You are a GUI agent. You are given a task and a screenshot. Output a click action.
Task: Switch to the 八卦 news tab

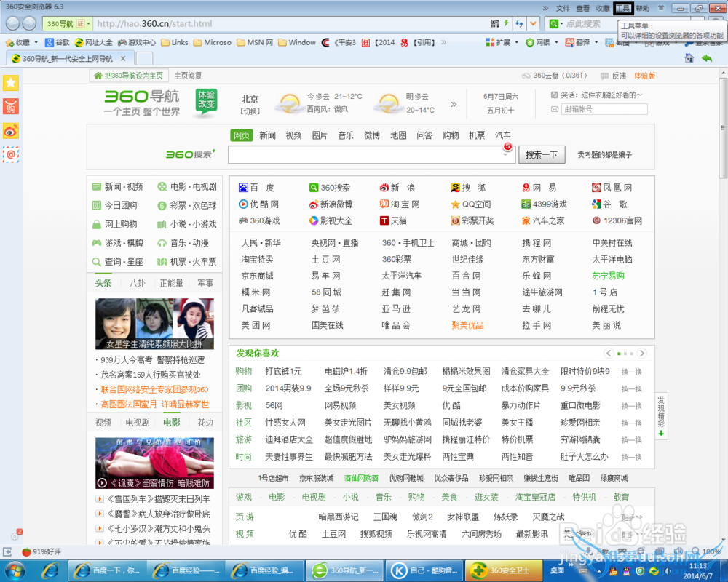point(136,283)
